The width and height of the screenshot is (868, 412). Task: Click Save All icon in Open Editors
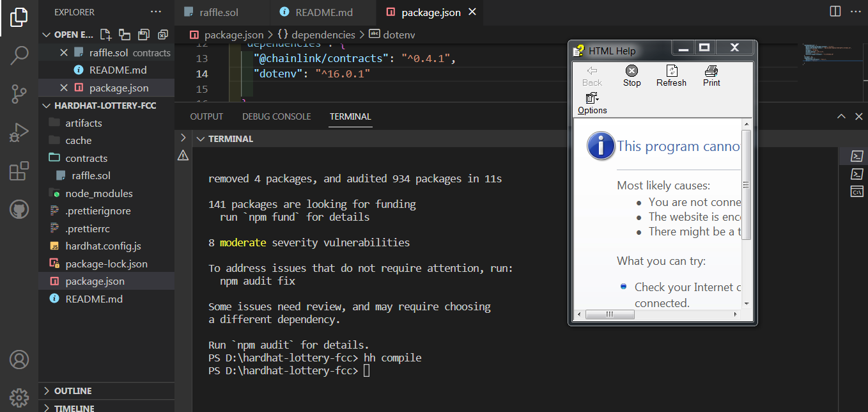point(144,35)
